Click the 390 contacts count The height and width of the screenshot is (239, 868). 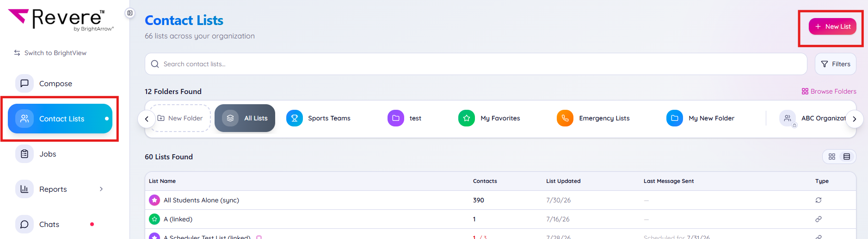479,200
